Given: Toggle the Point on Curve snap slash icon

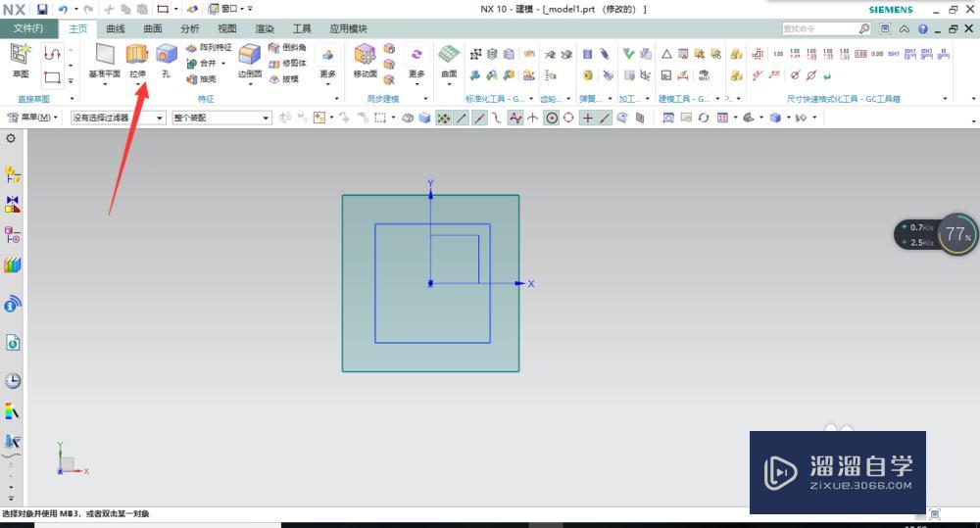Looking at the screenshot, I should coord(605,118).
